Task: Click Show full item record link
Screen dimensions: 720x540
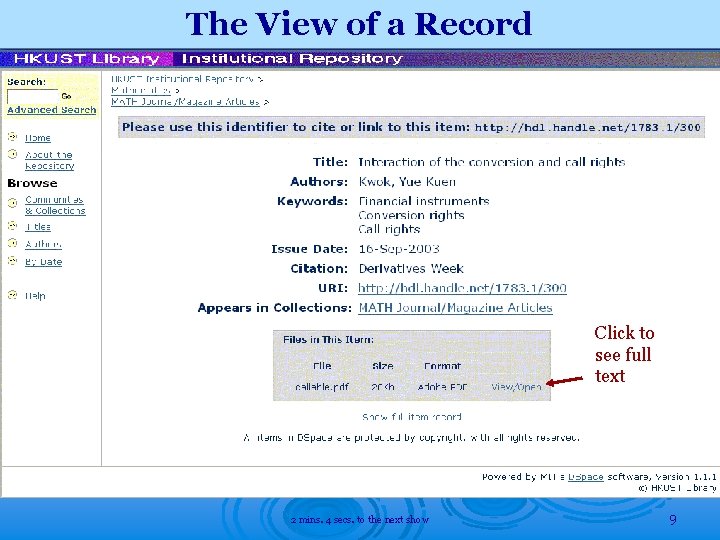Action: 411,417
